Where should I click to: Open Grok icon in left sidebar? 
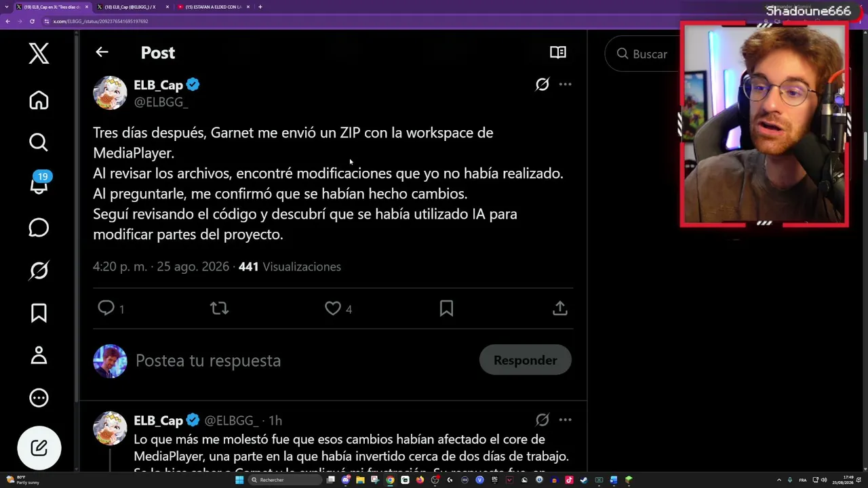tap(39, 270)
